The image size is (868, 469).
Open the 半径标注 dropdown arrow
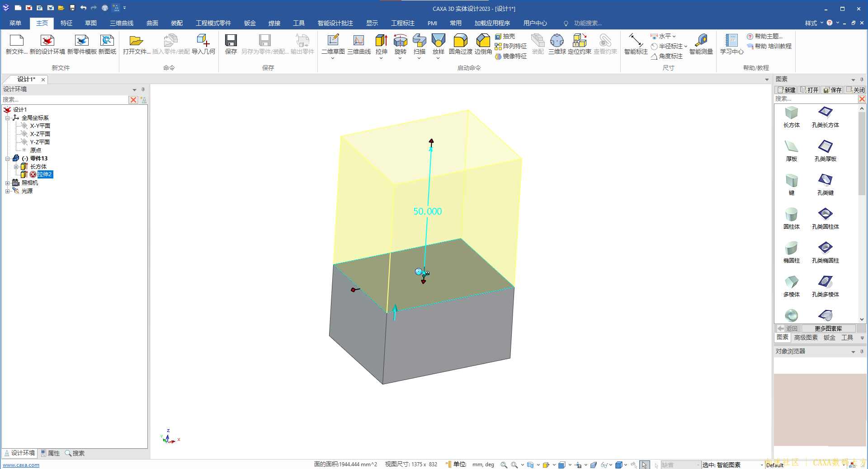click(x=686, y=47)
